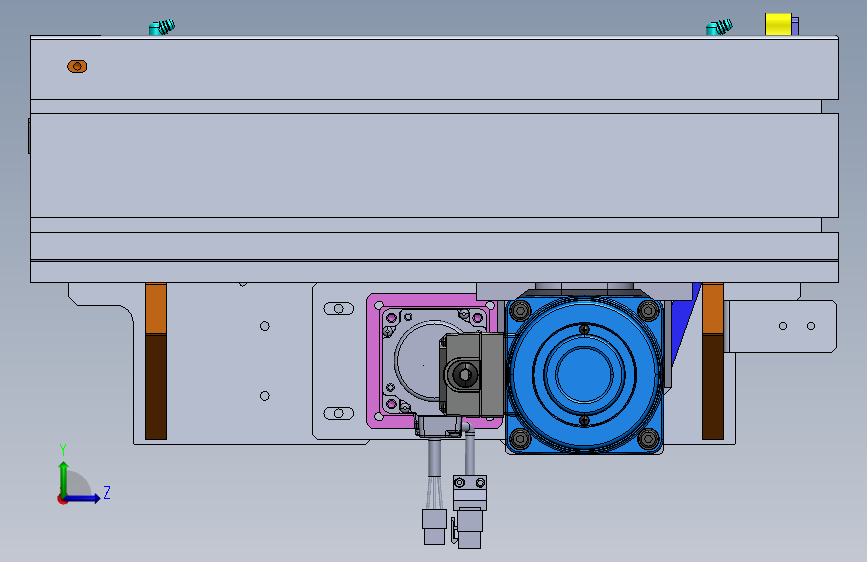Screen dimensions: 867x562
Task: Select the left cable connector plug at bottom
Action: tap(434, 527)
